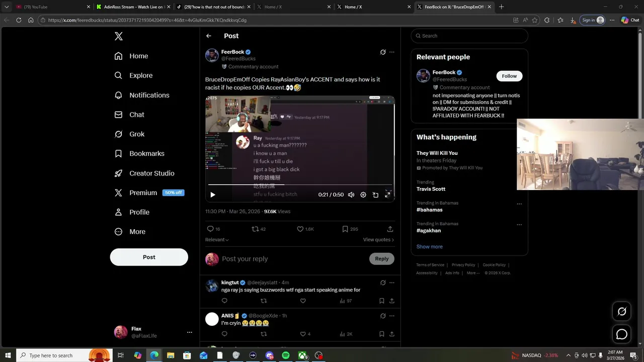The image size is (644, 362).
Task: Open more menu on kingtut's reply
Action: coord(392,283)
